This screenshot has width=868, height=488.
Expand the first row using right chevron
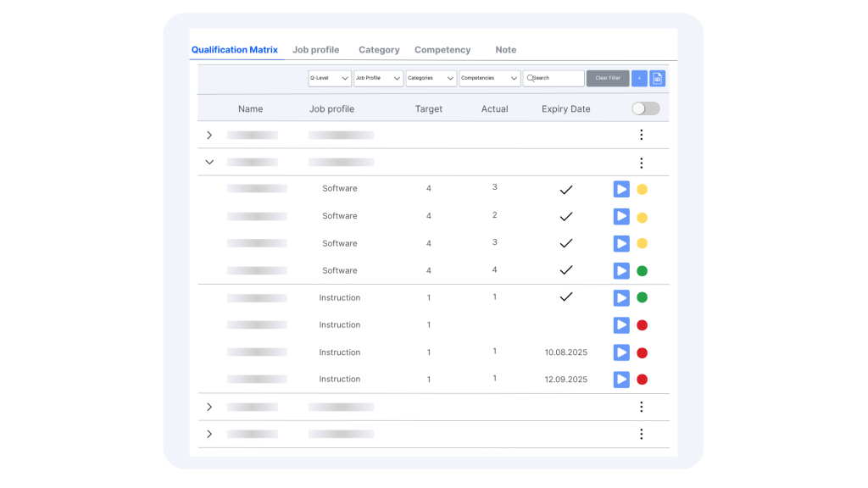pos(209,135)
